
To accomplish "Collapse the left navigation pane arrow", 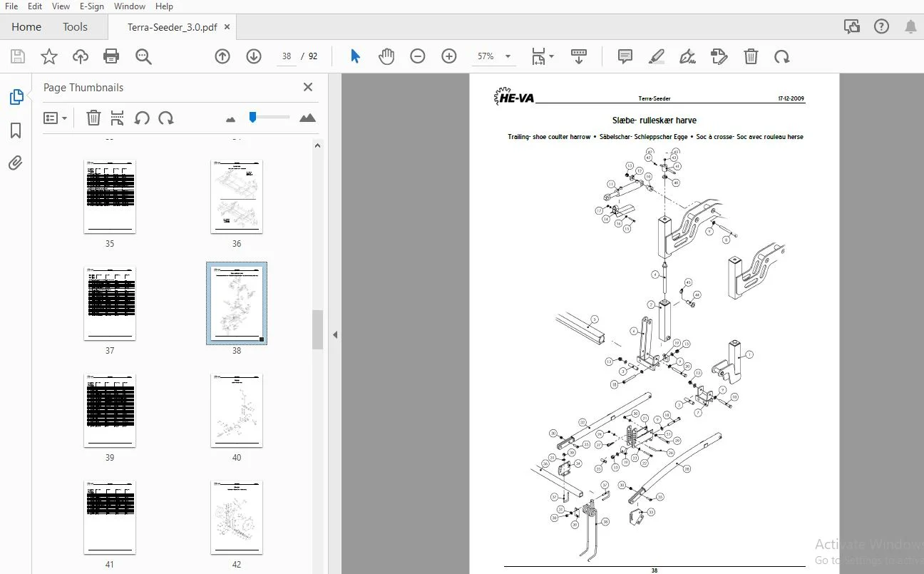I will point(334,334).
